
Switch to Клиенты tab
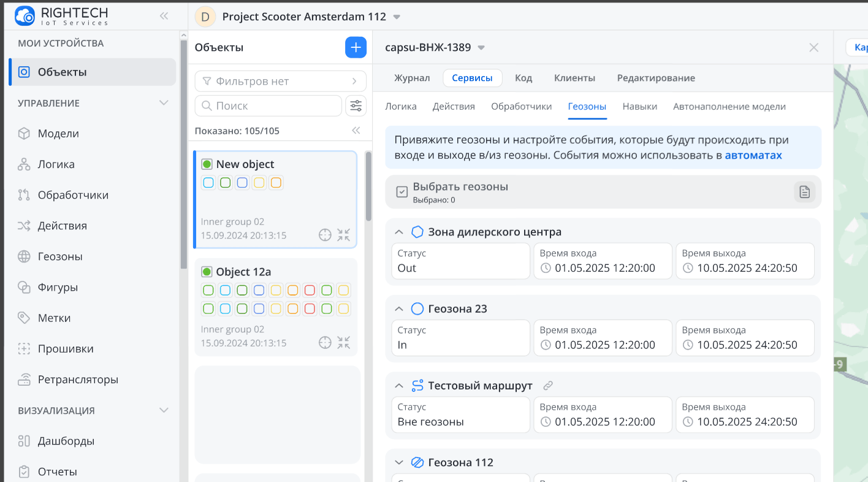tap(574, 78)
